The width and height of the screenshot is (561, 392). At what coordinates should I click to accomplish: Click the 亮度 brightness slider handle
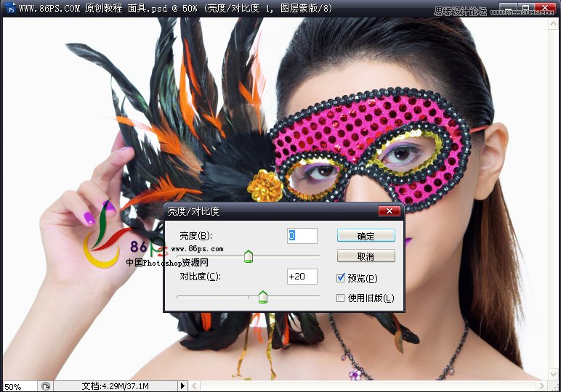(x=249, y=256)
